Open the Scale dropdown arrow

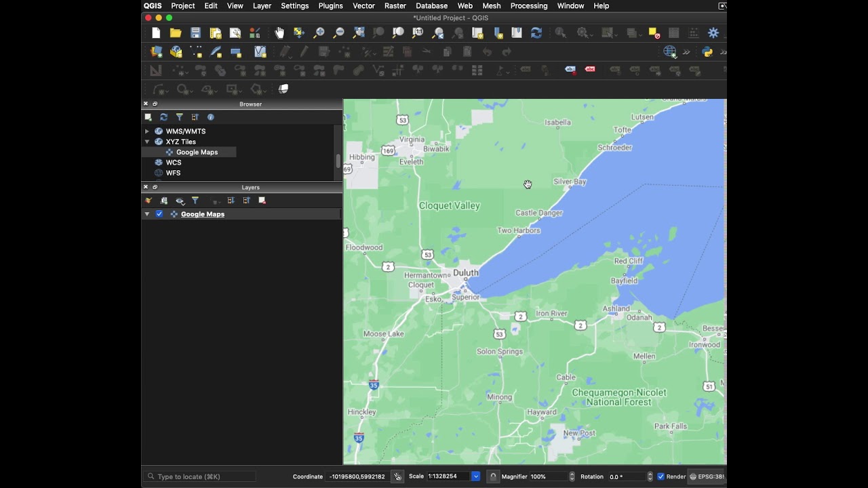coord(475,476)
